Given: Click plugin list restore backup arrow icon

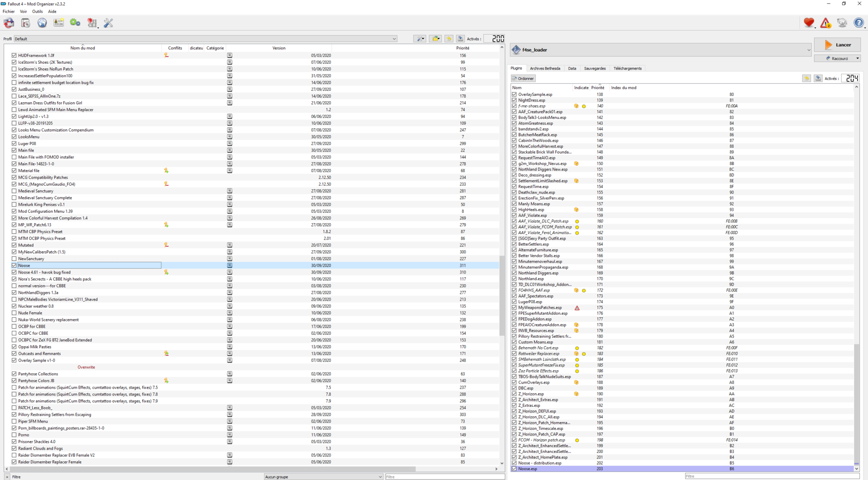Looking at the screenshot, I should click(x=807, y=78).
